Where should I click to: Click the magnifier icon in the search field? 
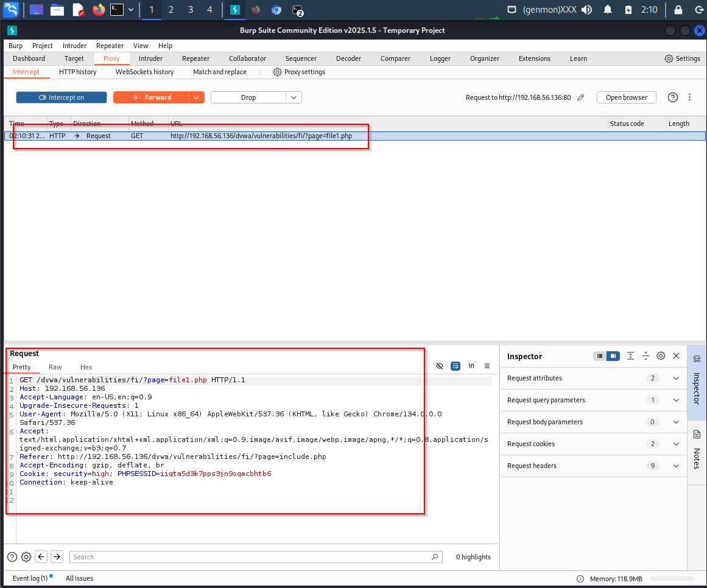tap(435, 557)
